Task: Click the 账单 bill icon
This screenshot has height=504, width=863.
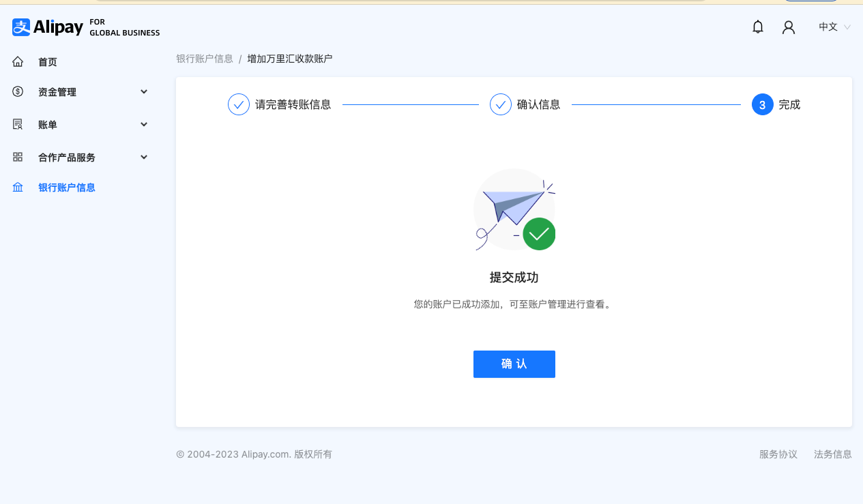Action: 18,124
